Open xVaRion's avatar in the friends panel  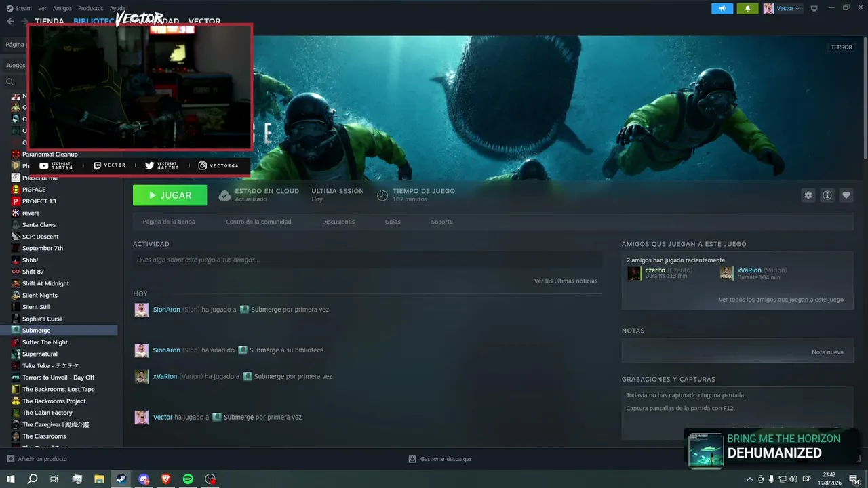click(726, 273)
